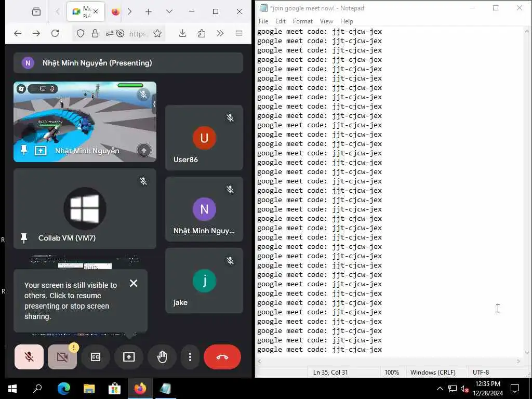Viewport: 532px width, 399px height.
Task: Click UTF-8 encoding status entry
Action: click(481, 372)
